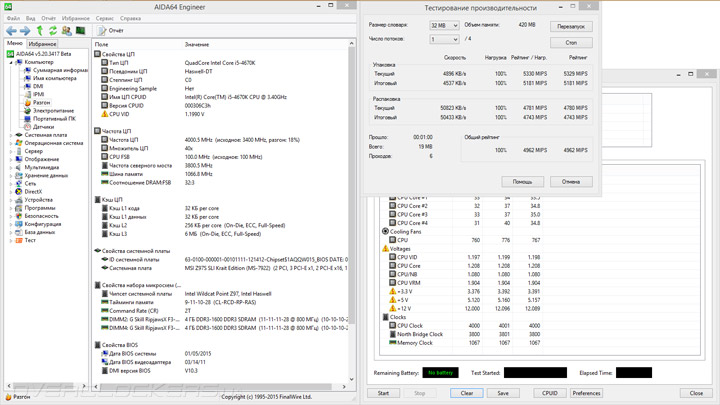This screenshot has height=405, width=720.
Task: Switch to the Меню tab
Action: click(15, 43)
